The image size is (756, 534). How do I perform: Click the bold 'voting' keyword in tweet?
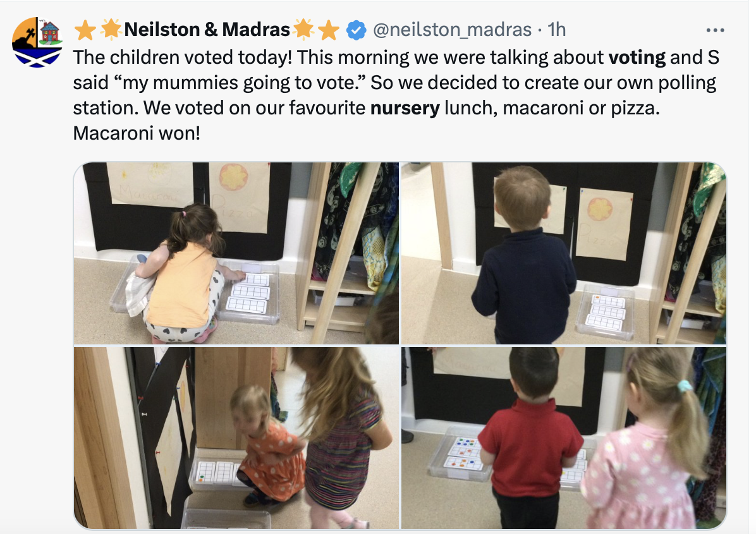point(637,58)
